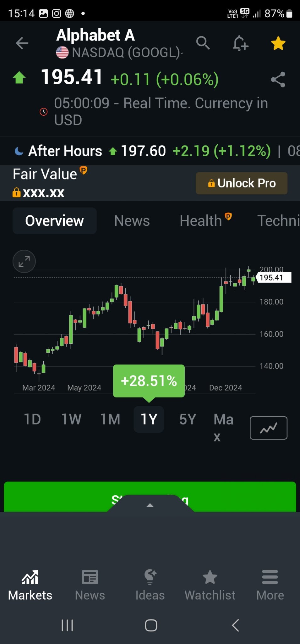Tap the green up arrow by price
The height and width of the screenshot is (644, 300).
(x=19, y=77)
